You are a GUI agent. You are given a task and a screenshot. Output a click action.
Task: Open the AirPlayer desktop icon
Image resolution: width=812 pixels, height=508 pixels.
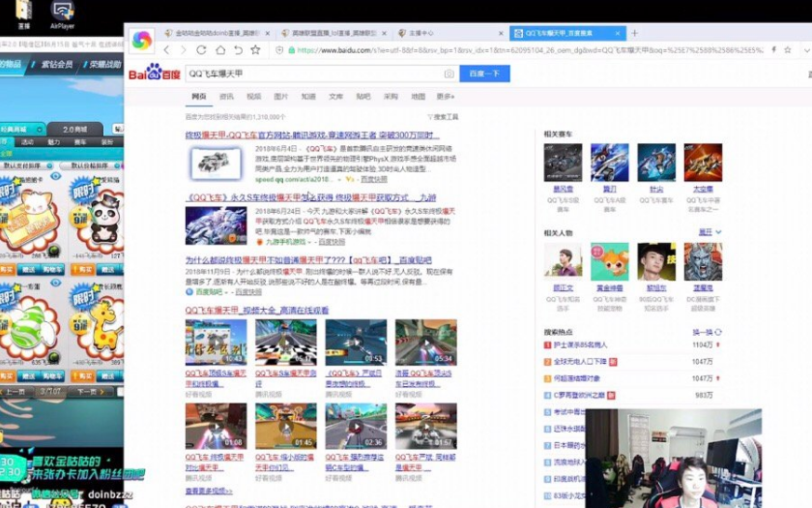62,15
